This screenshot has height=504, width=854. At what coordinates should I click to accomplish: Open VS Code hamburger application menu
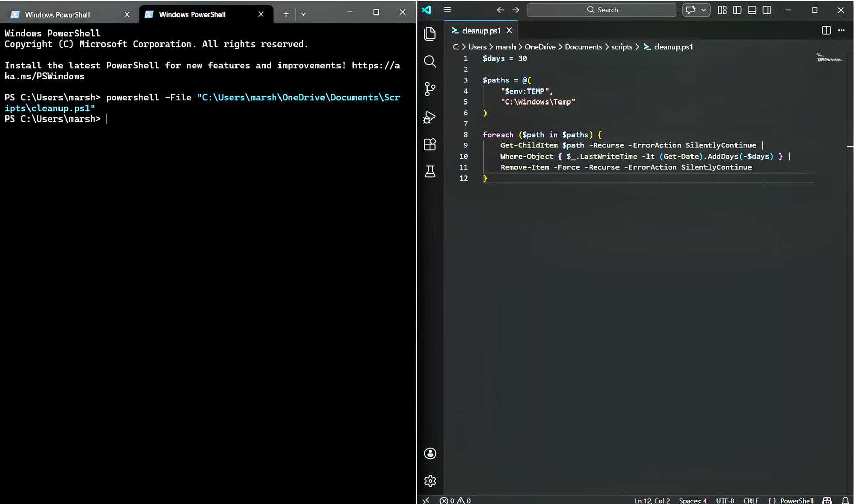point(448,10)
